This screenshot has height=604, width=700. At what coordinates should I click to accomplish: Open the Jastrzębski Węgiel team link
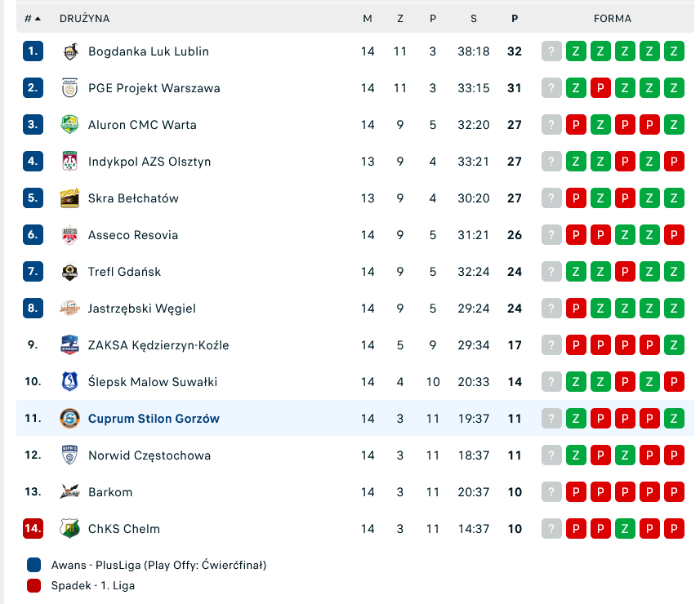pos(141,309)
